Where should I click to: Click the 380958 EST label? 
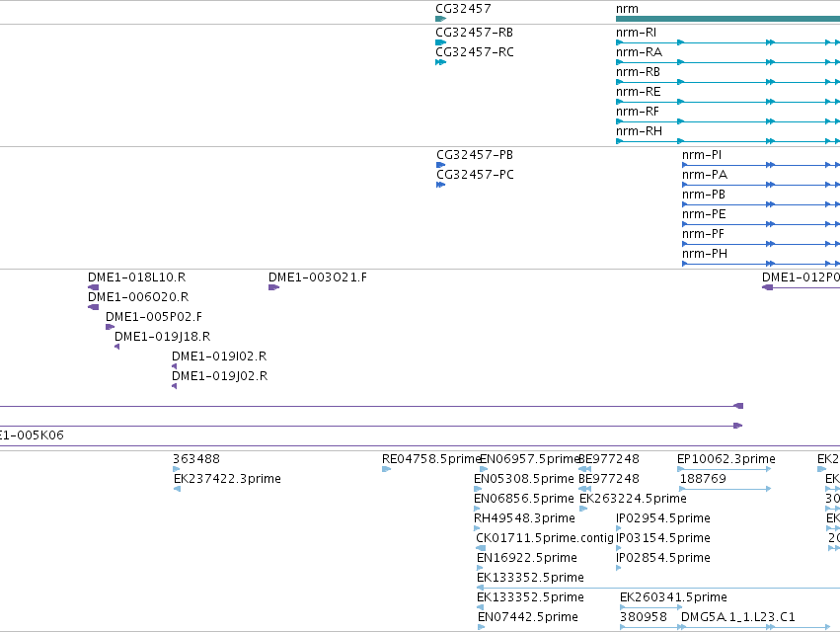[644, 617]
